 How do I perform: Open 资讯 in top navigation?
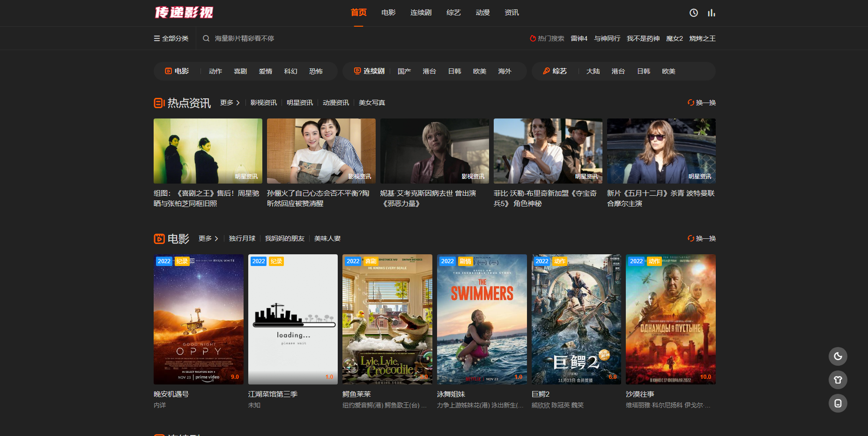[x=512, y=13]
